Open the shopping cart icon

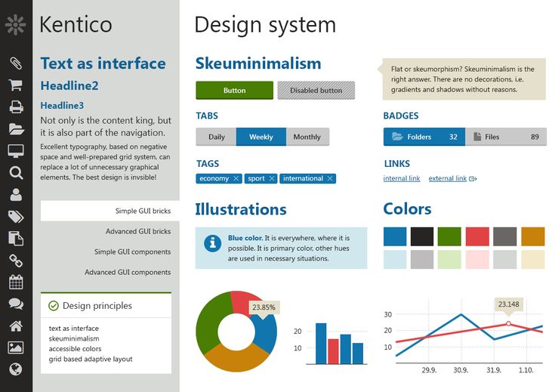point(16,85)
